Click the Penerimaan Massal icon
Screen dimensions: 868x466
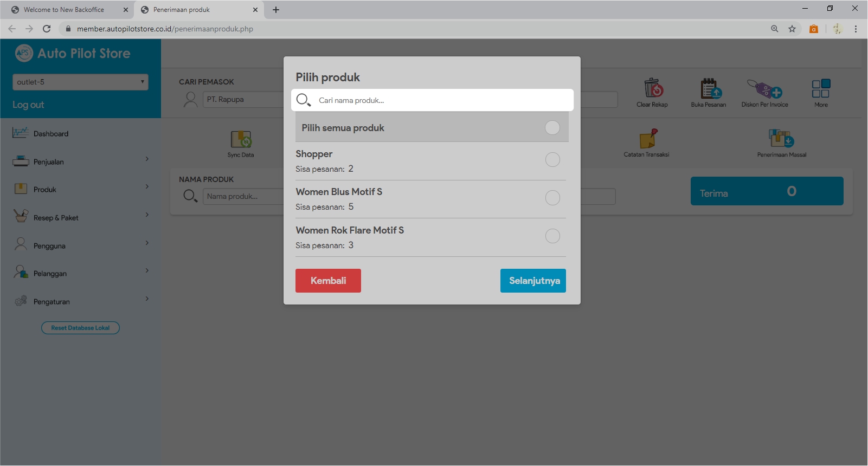click(781, 139)
